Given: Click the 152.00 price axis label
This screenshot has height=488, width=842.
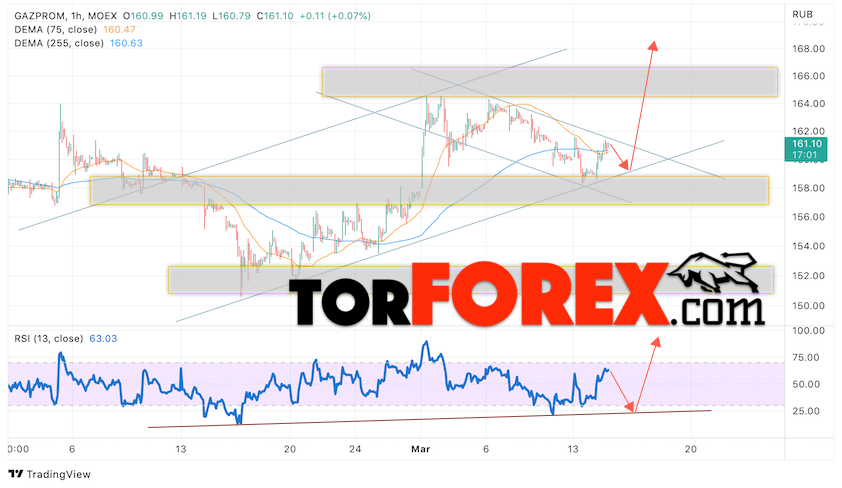Looking at the screenshot, I should 808,276.
